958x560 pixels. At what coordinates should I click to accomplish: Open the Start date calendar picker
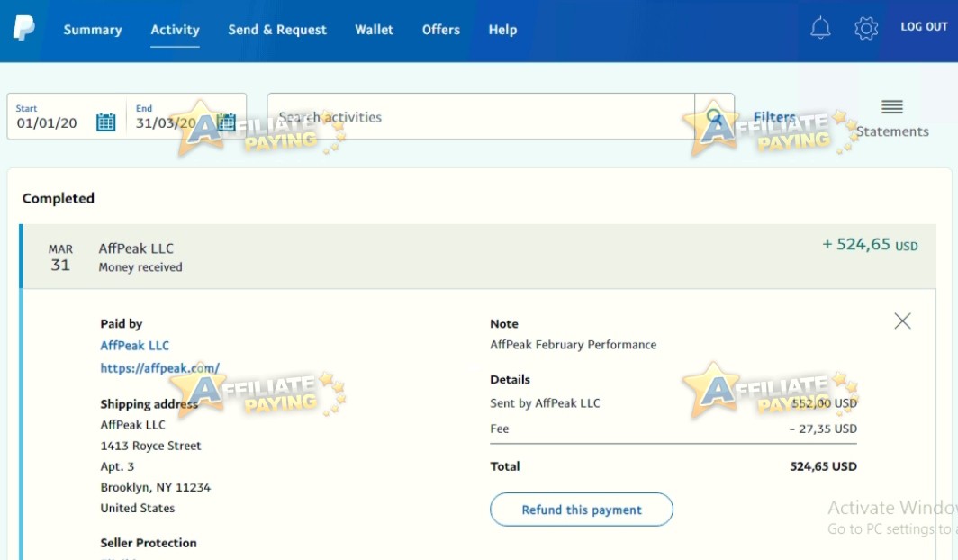point(105,122)
